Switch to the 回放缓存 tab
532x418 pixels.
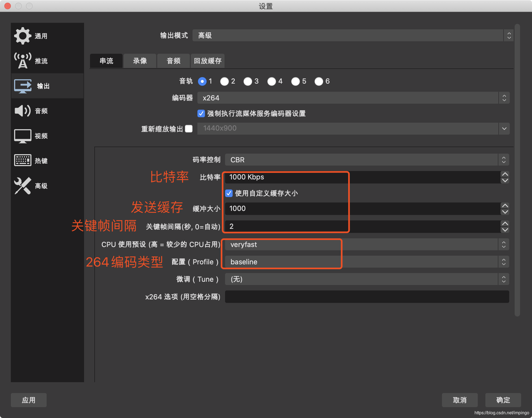coord(208,61)
